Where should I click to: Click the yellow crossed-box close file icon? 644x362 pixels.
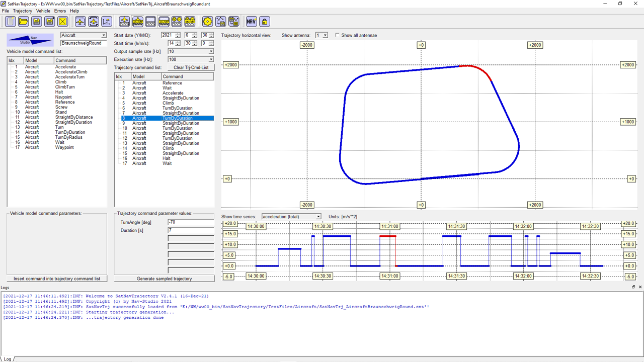[x=62, y=21]
